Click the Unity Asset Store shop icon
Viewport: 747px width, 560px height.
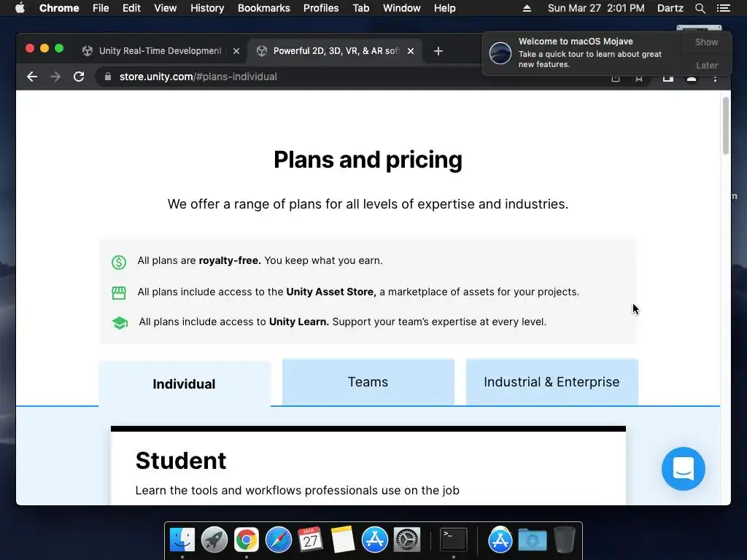(119, 293)
